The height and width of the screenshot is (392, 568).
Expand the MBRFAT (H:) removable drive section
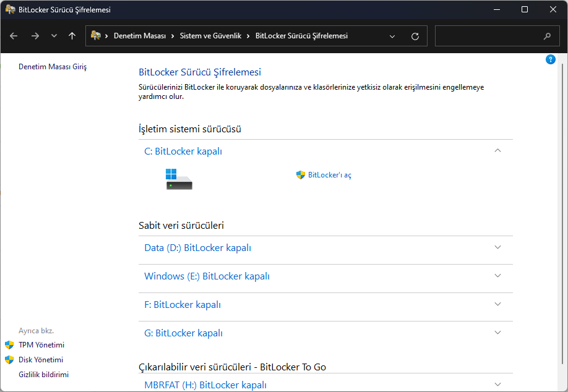(x=497, y=384)
